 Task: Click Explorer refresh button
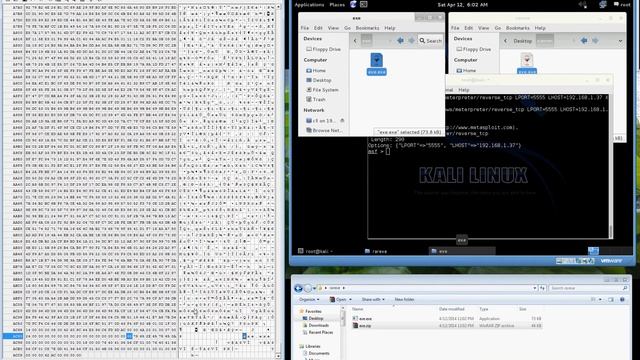[542, 288]
